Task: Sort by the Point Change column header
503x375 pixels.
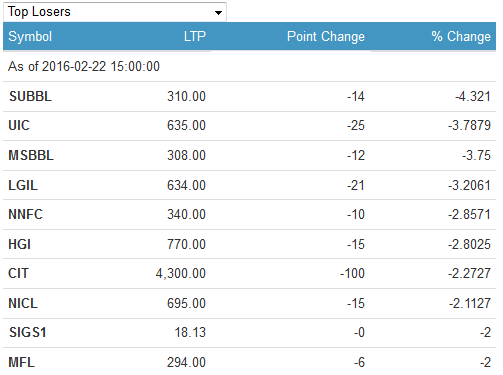Action: (x=326, y=36)
